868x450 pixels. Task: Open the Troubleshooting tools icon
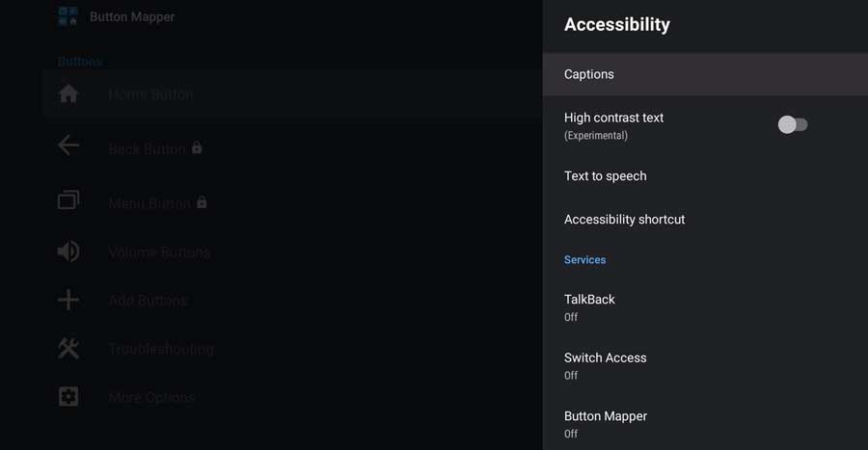tap(68, 348)
